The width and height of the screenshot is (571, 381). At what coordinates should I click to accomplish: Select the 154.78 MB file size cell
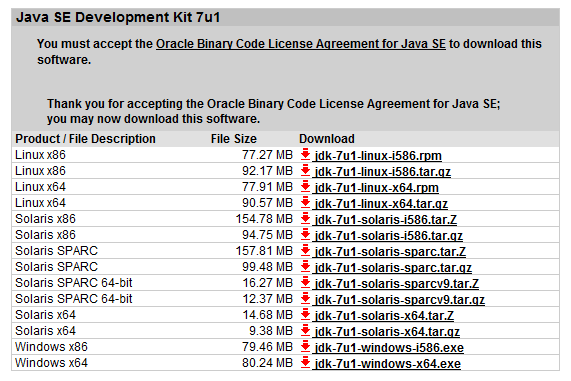pyautogui.click(x=264, y=219)
